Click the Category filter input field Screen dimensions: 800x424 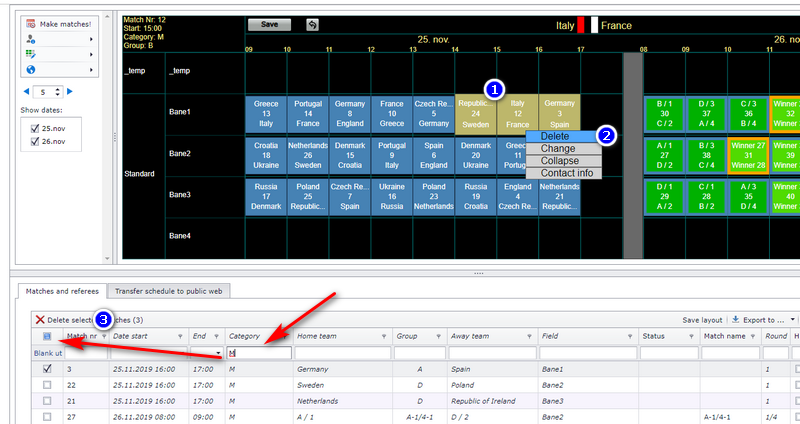click(x=259, y=353)
